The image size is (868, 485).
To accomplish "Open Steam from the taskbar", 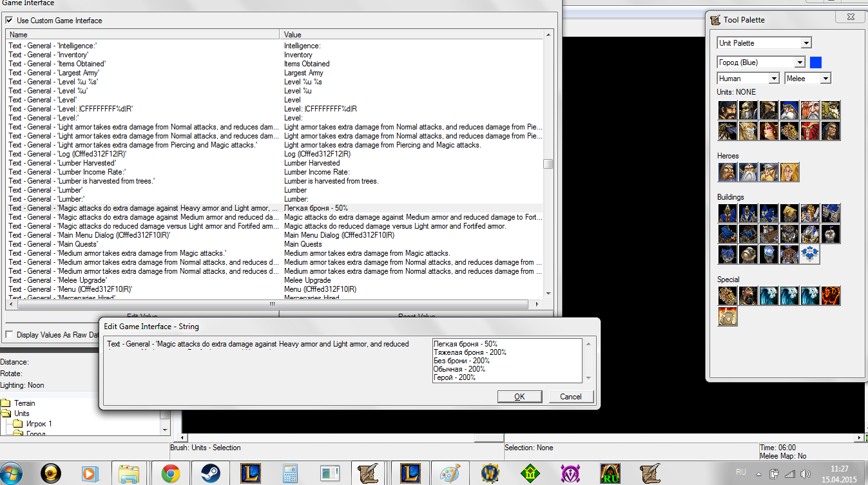I will pyautogui.click(x=210, y=473).
